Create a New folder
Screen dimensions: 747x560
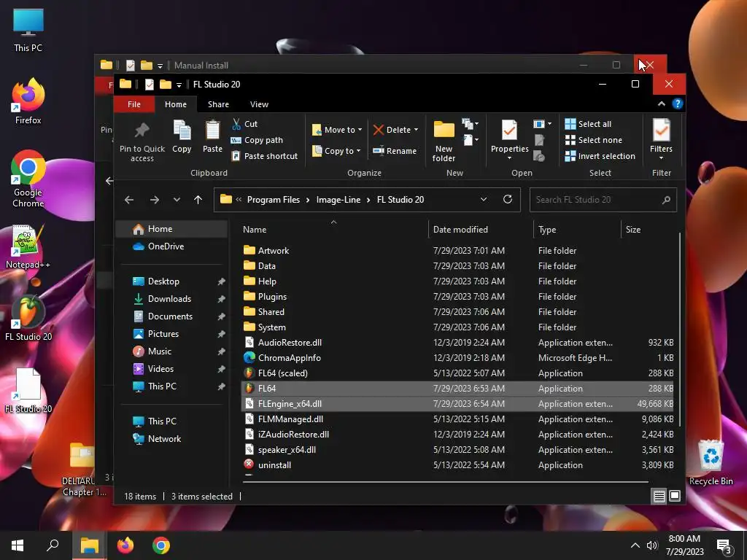(x=444, y=141)
